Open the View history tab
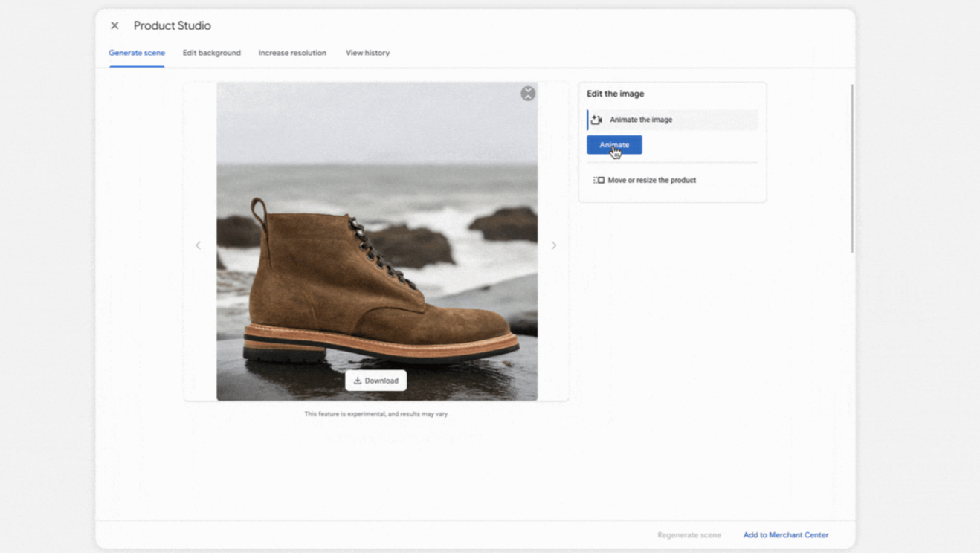 pos(367,53)
